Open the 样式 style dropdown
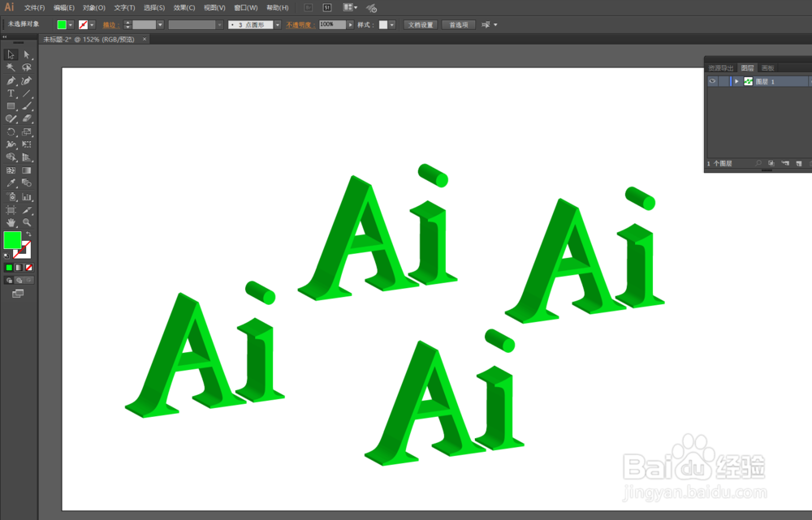Viewport: 812px width, 520px height. (x=392, y=25)
